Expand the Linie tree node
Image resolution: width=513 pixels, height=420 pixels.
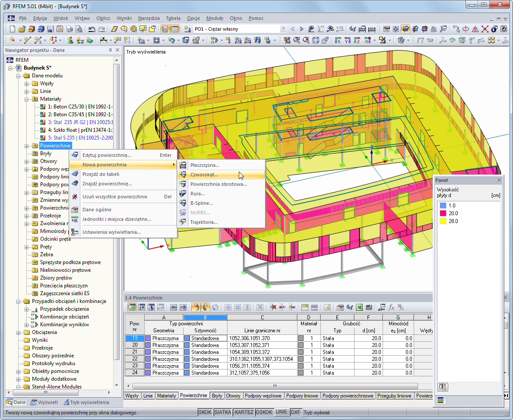pos(27,91)
